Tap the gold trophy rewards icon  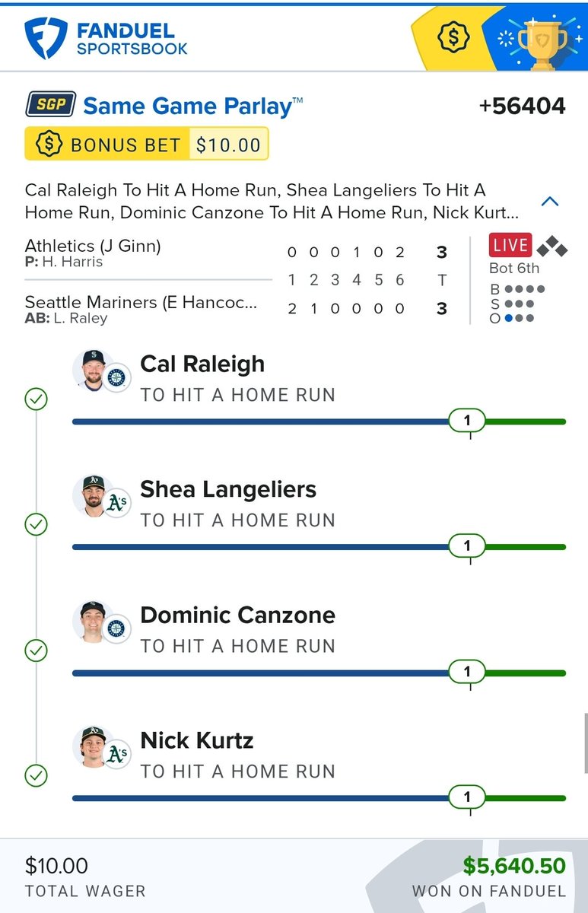[542, 40]
